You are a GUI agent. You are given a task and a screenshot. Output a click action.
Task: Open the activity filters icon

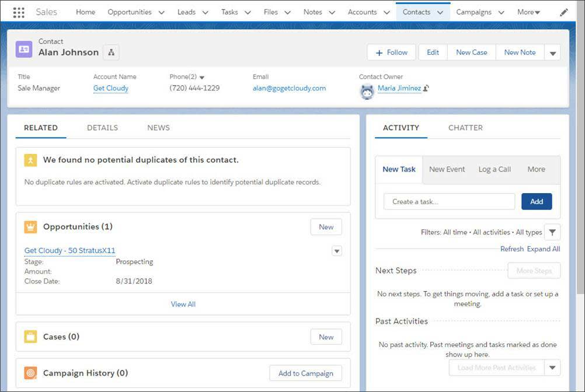[x=552, y=232]
